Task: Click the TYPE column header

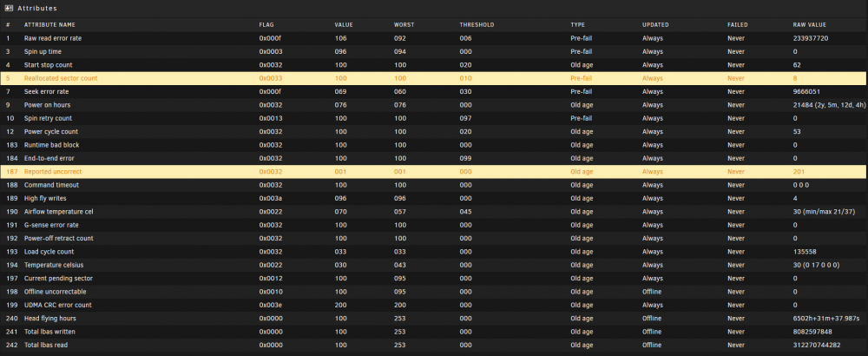Action: tap(577, 25)
